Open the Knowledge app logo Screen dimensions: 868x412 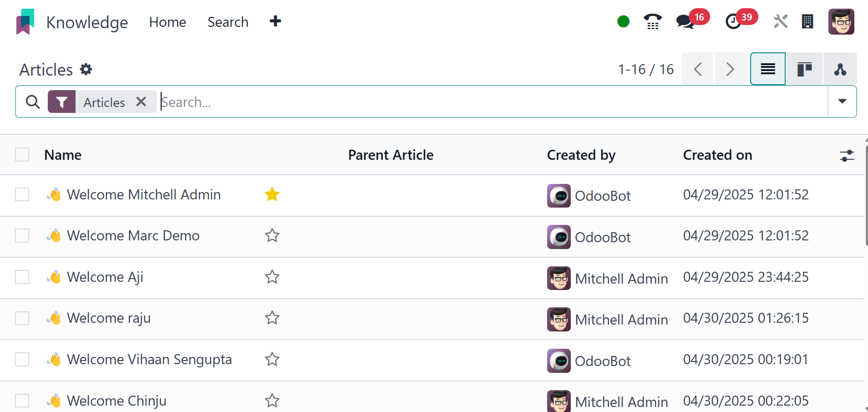coord(25,22)
